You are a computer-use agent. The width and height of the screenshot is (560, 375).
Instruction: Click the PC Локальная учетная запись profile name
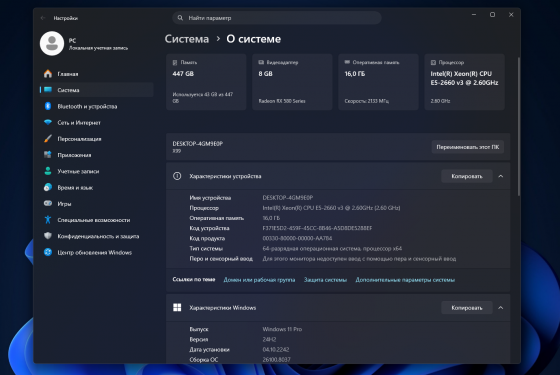tap(98, 44)
